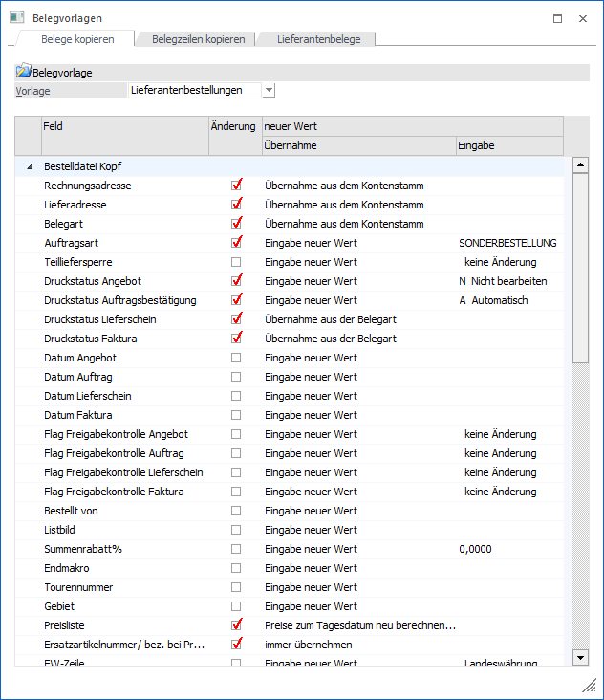Maximize the Belegvorlagen window
Image resolution: width=604 pixels, height=700 pixels.
(x=557, y=18)
